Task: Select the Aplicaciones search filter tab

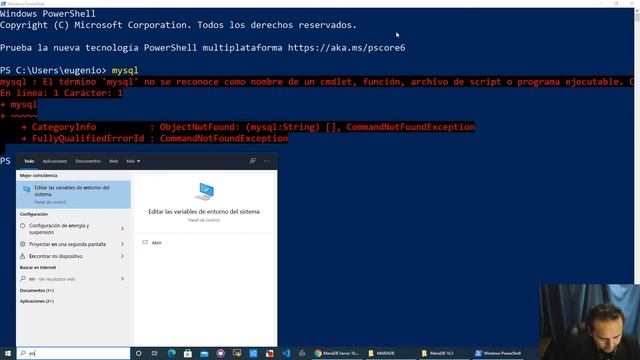Action: click(55, 161)
